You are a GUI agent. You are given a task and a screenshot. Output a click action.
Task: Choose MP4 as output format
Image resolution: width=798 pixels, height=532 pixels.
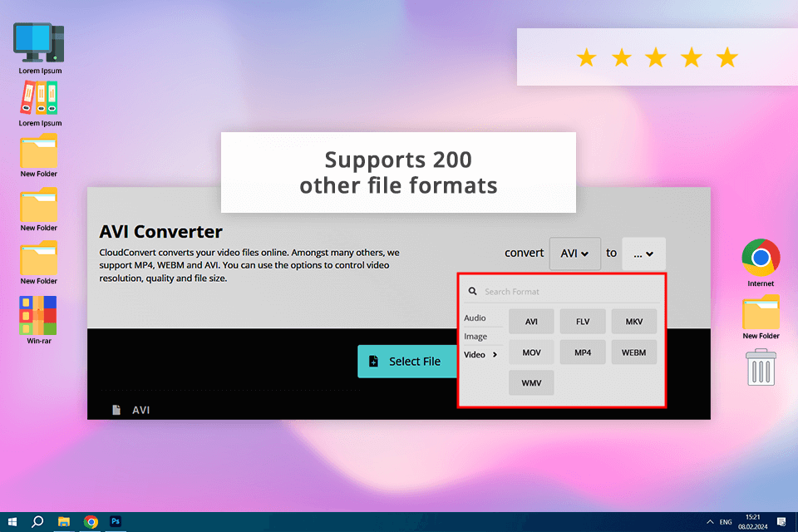583,352
